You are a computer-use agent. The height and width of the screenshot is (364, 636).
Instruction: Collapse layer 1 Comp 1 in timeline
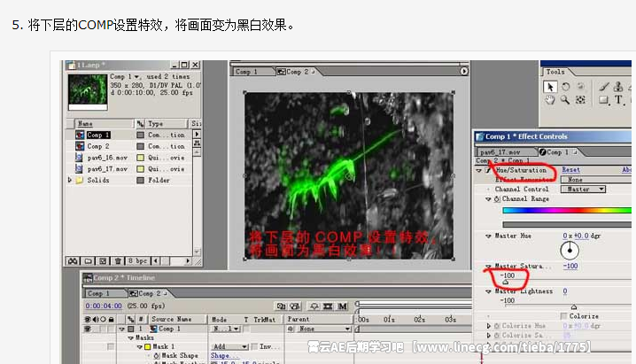coord(121,329)
